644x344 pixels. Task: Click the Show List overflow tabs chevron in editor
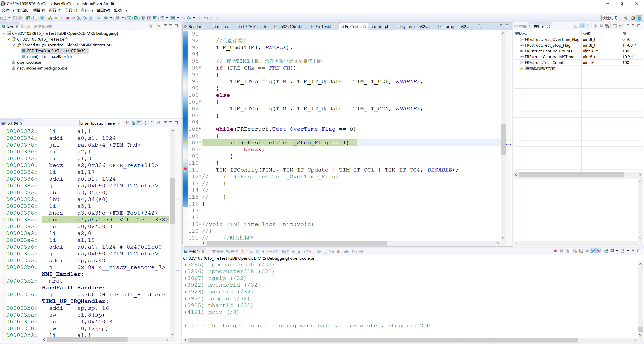(x=479, y=26)
